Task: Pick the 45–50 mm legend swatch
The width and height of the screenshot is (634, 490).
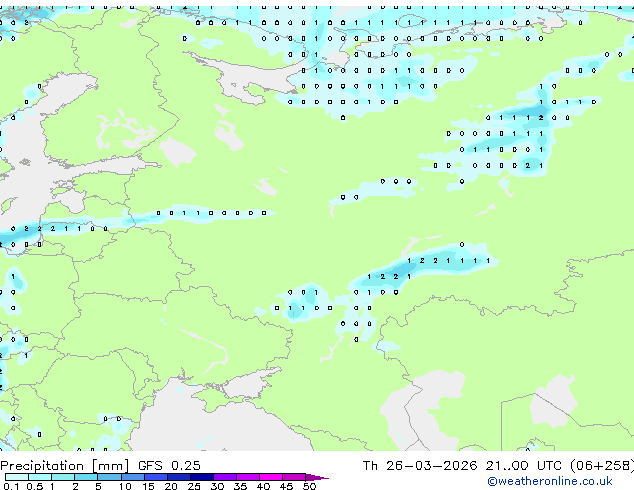Action: click(x=294, y=477)
